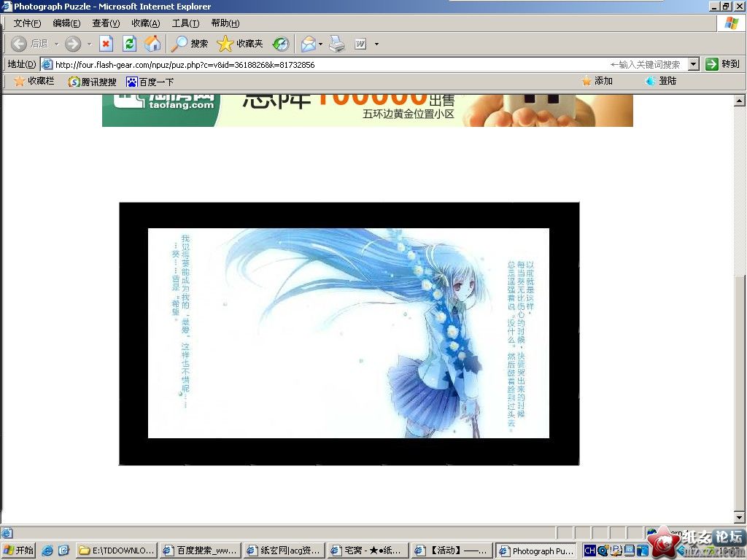The height and width of the screenshot is (560, 747).
Task: Switch to Photograph Pu... taskbar window
Action: pos(536,551)
